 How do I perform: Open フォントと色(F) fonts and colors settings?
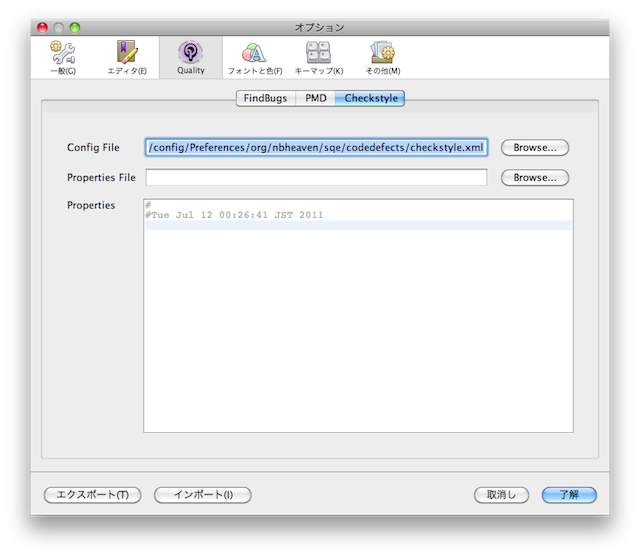[x=254, y=57]
